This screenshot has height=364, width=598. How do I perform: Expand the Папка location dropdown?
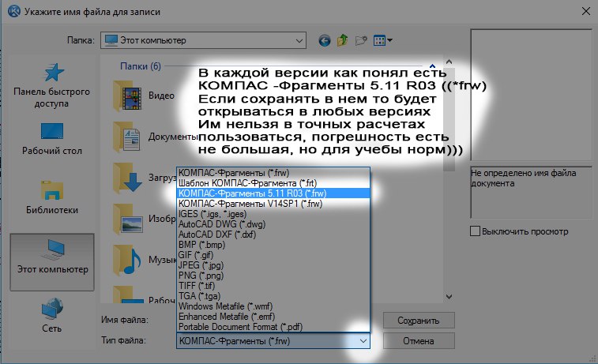coord(299,40)
